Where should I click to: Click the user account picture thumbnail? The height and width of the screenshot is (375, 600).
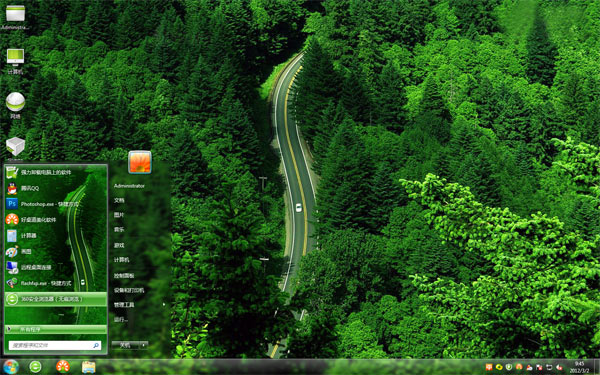pos(140,162)
